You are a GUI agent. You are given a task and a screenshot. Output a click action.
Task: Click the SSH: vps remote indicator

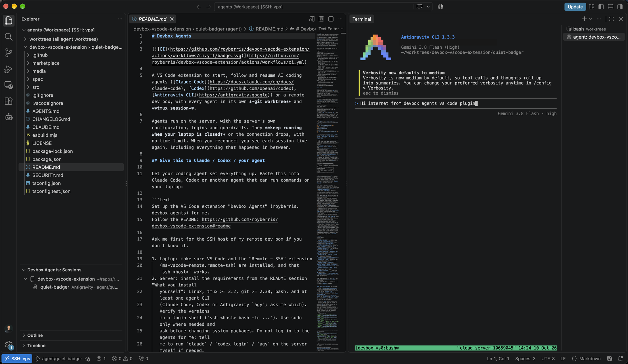[17, 359]
